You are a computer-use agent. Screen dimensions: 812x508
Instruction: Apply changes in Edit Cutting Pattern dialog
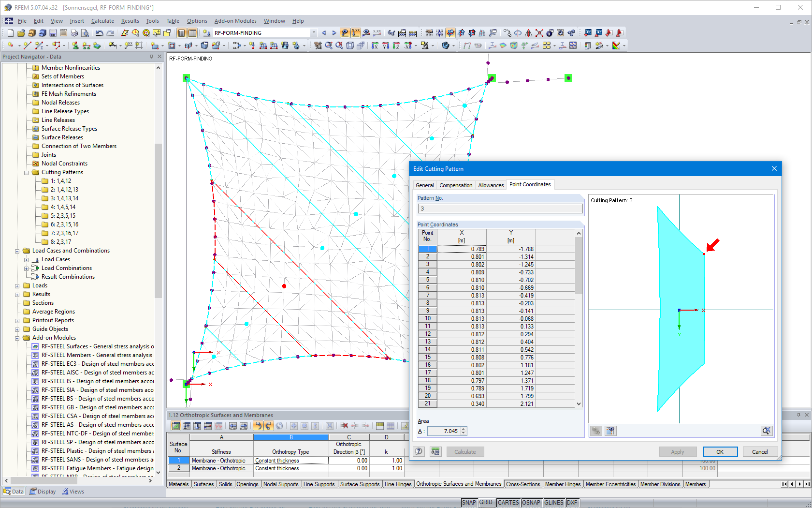[x=678, y=451]
